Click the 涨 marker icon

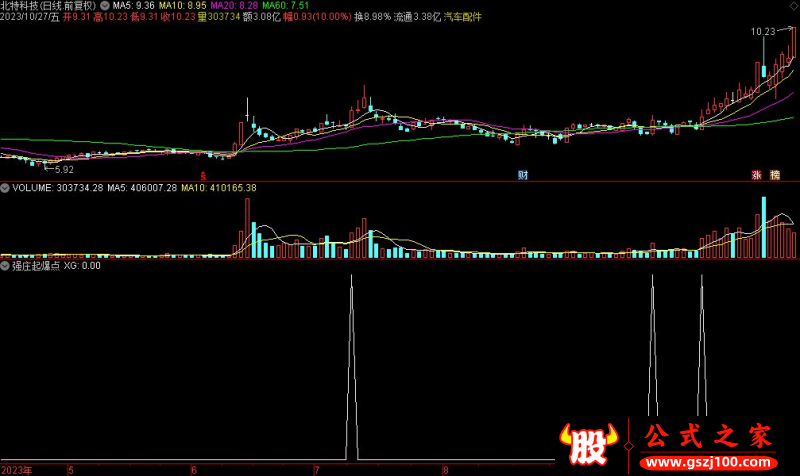[x=756, y=175]
